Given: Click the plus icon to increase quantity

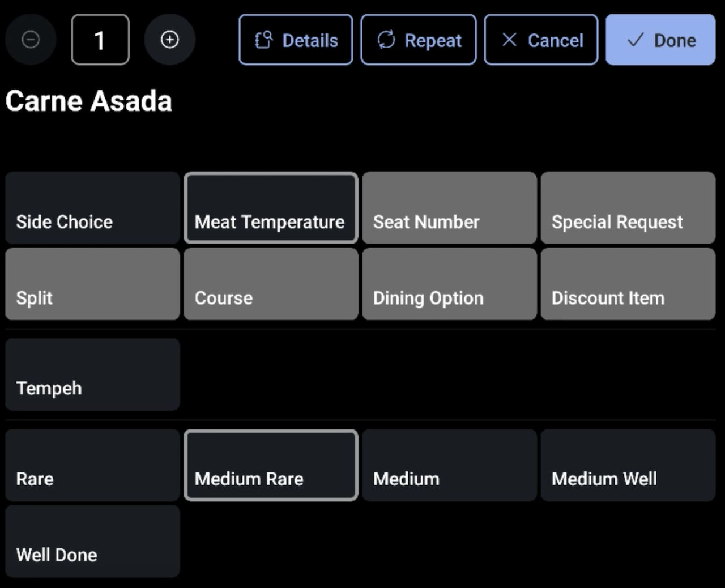Looking at the screenshot, I should [x=170, y=39].
